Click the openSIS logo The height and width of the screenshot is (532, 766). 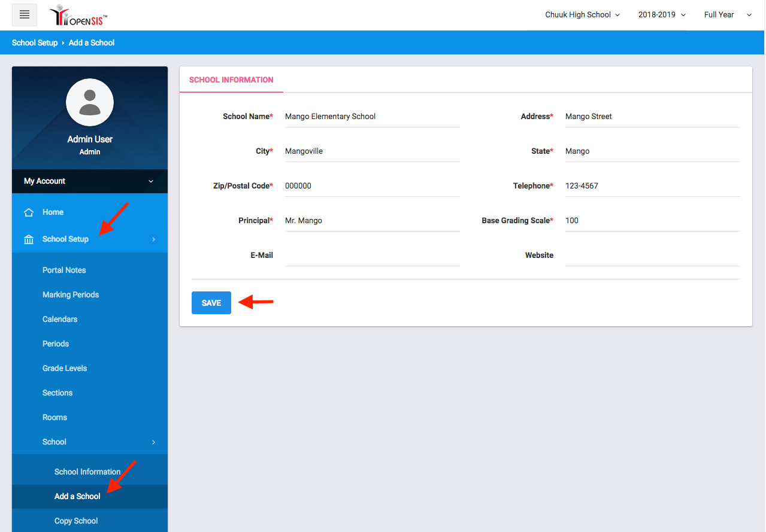coord(78,15)
